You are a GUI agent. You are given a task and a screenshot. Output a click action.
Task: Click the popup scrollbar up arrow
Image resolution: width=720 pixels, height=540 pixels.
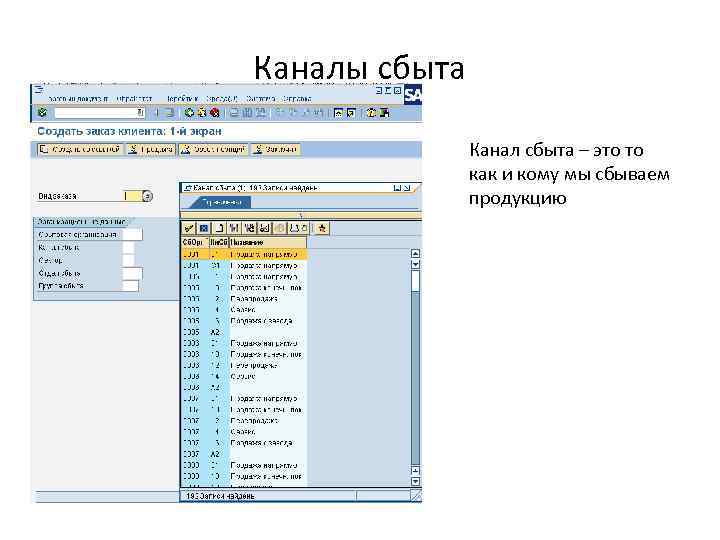pyautogui.click(x=415, y=253)
